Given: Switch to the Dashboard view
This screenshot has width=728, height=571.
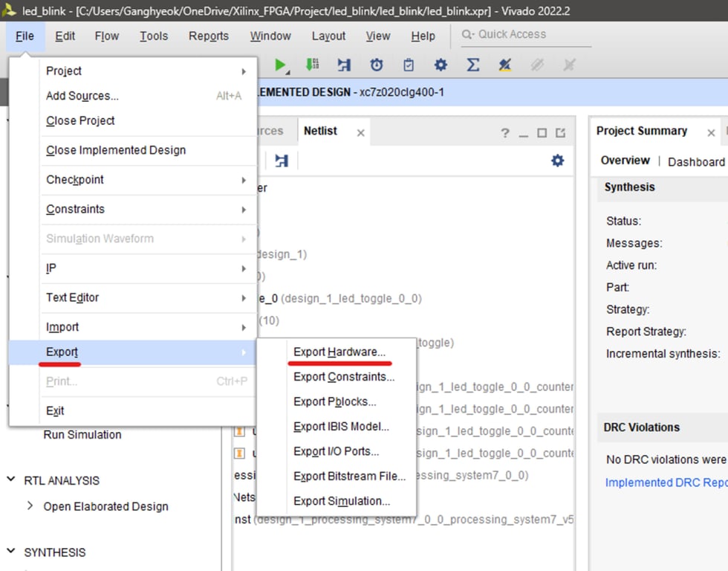Looking at the screenshot, I should pos(695,161).
